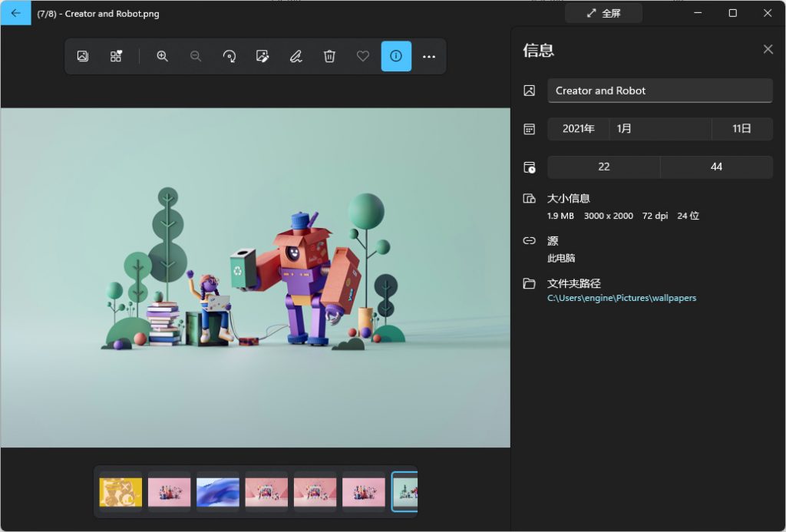Screen dimensions: 786x532
Task: Open the edit image tool
Action: tap(263, 56)
